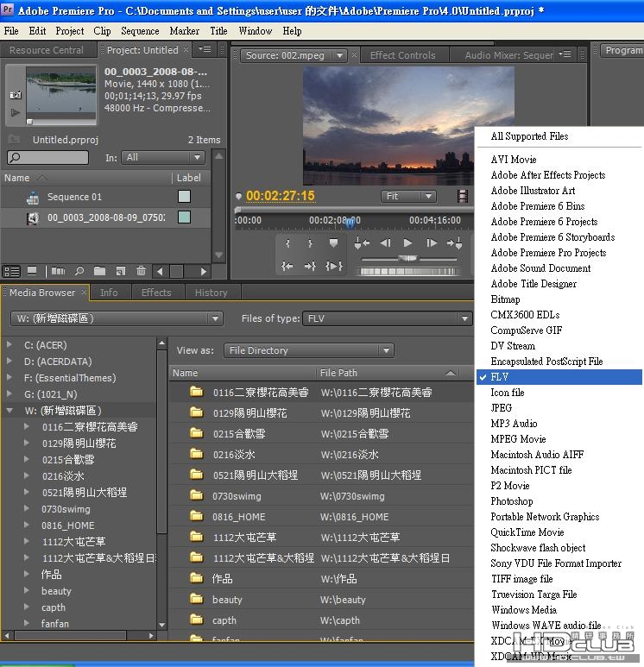Image resolution: width=644 pixels, height=667 pixels.
Task: Click Automate to Sequence icon
Action: pyautogui.click(x=59, y=271)
